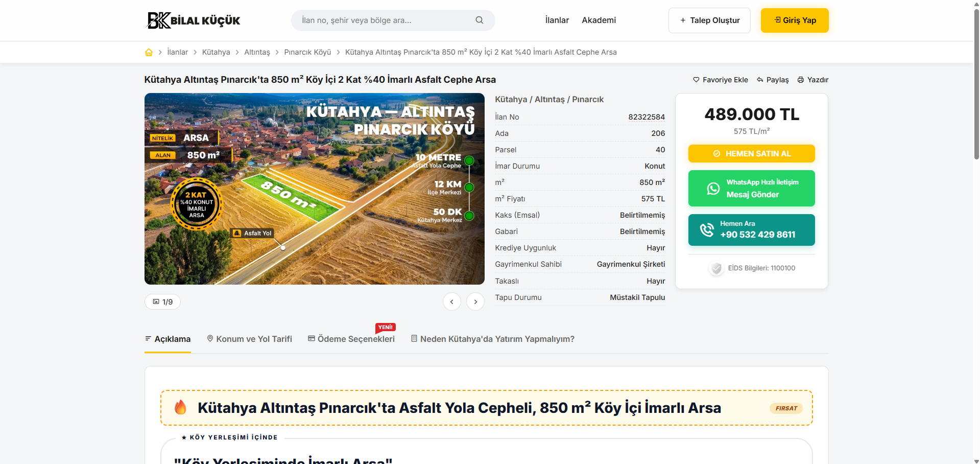Show the next listing photo
Viewport: 980px width, 464px height.
pos(475,302)
